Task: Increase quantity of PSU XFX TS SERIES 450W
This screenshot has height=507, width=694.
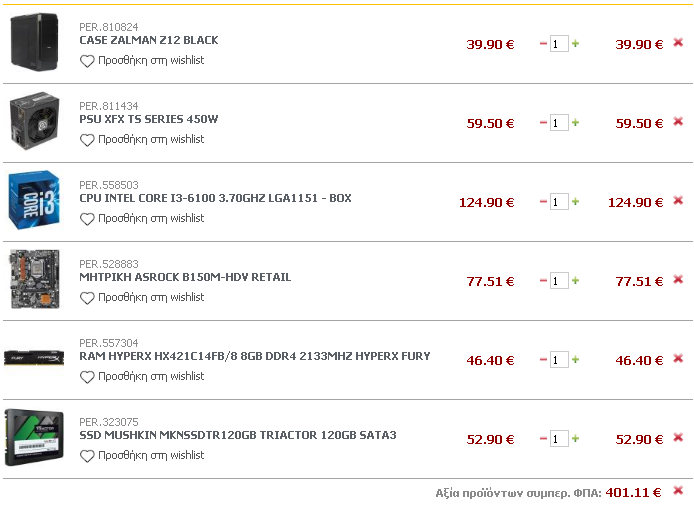Action: (x=575, y=122)
